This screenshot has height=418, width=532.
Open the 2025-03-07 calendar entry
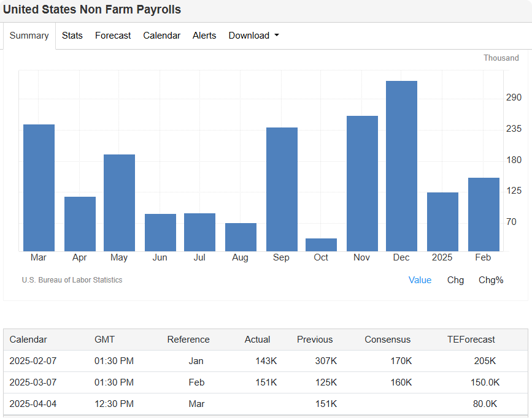(x=33, y=382)
